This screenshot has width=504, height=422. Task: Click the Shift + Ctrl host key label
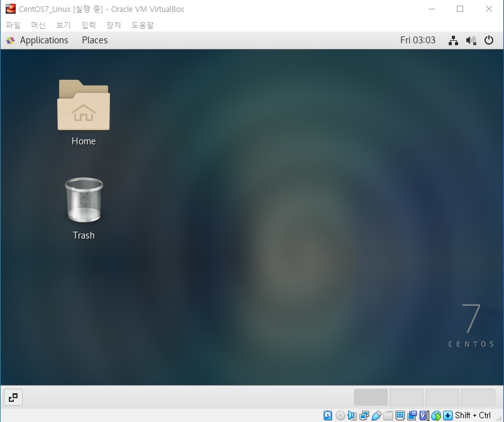473,415
